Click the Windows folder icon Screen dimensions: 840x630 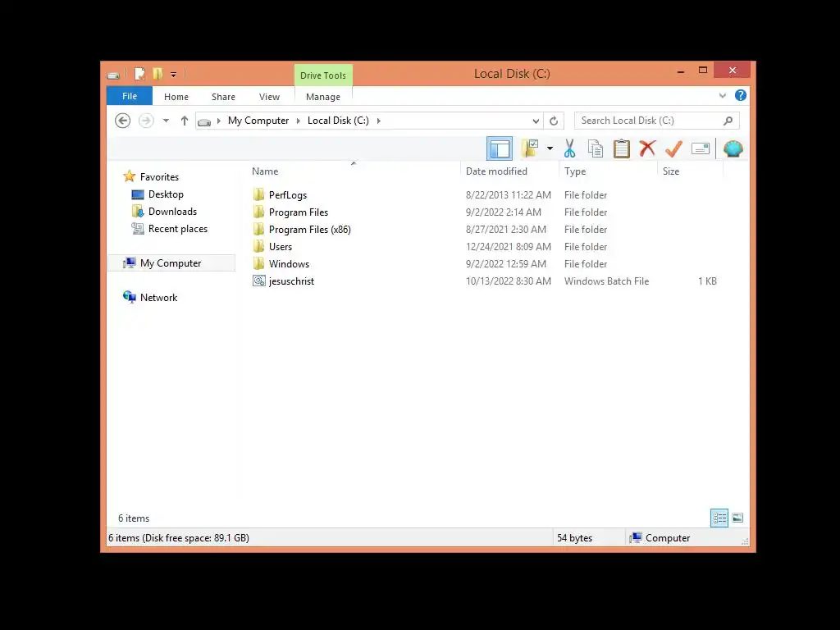(258, 263)
